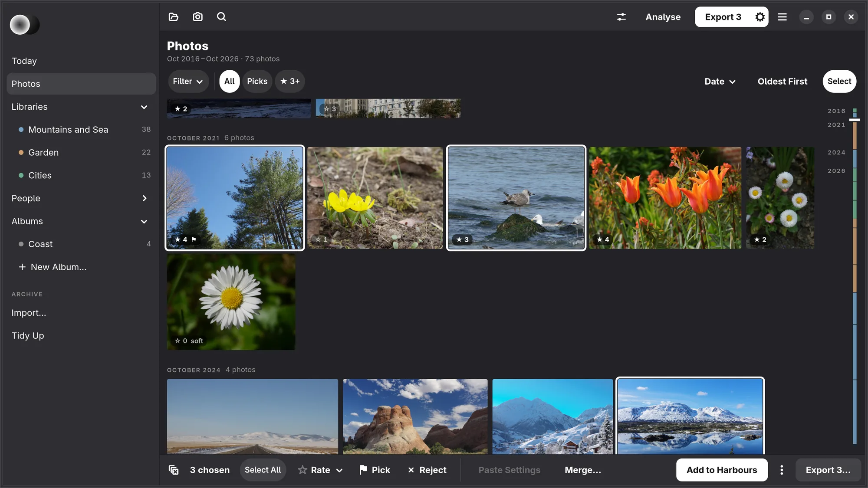Toggle Select mode off

coord(839,81)
